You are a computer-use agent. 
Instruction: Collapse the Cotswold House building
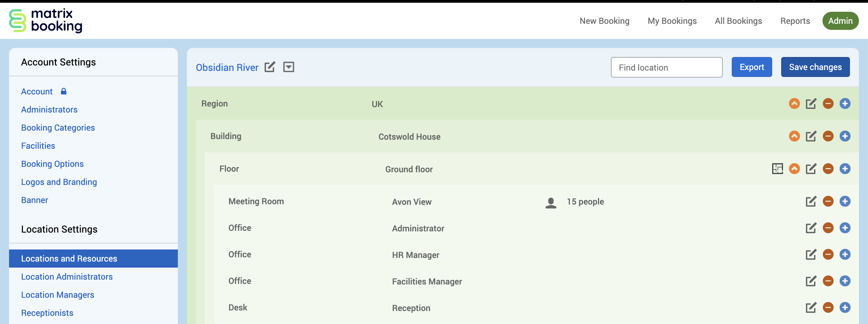794,136
